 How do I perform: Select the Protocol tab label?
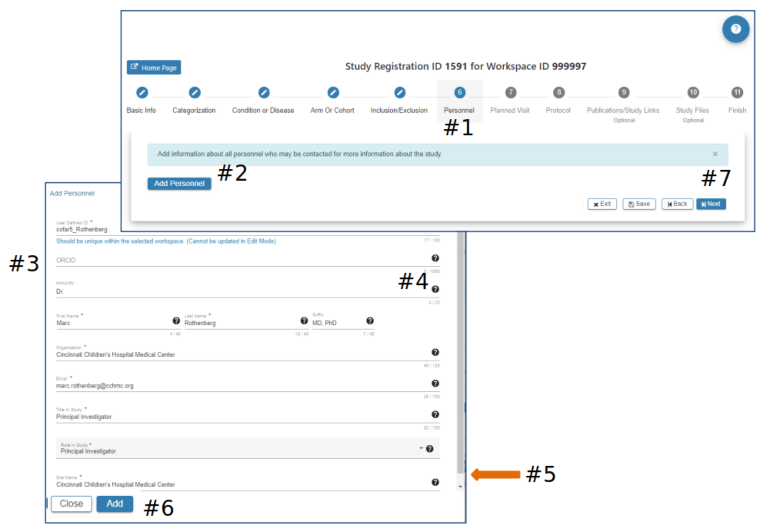558,110
